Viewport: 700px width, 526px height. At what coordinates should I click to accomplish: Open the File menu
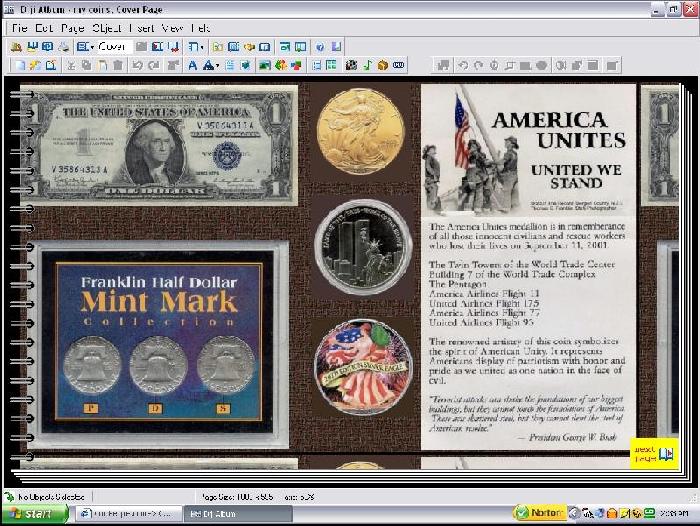tap(19, 28)
